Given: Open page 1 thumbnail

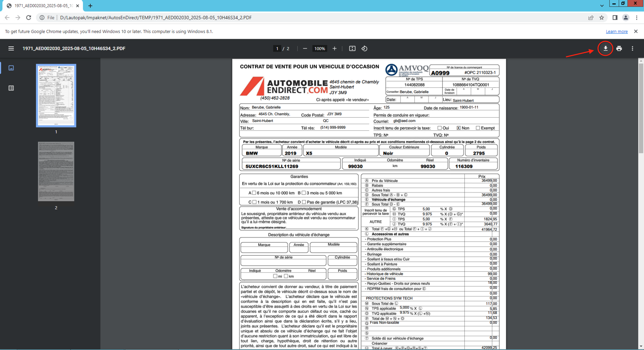Looking at the screenshot, I should (56, 96).
